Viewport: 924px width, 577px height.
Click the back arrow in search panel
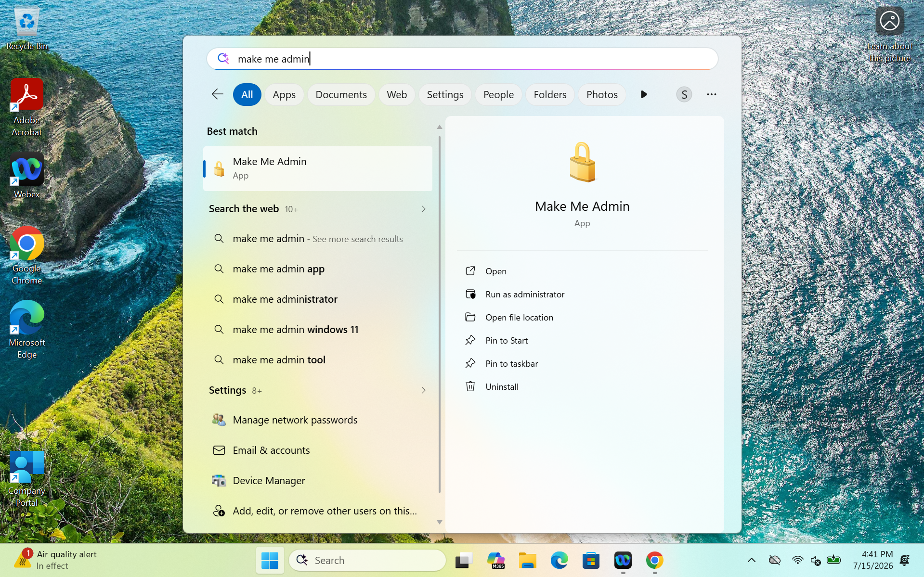click(x=218, y=94)
